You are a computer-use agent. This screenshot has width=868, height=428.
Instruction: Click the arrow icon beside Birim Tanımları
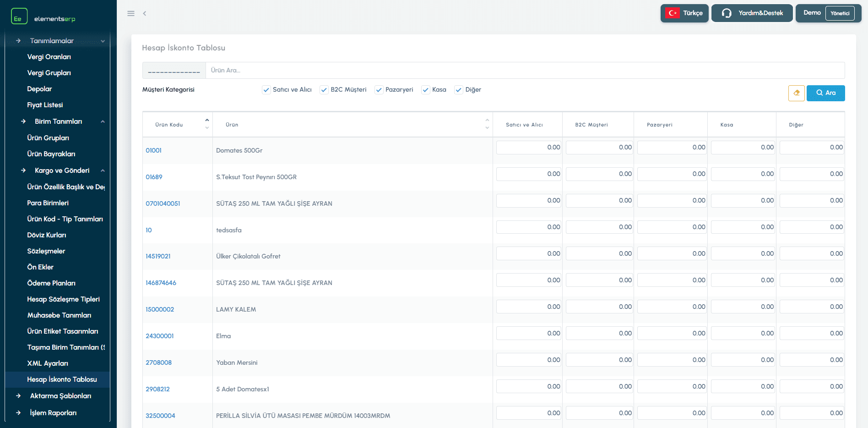23,121
